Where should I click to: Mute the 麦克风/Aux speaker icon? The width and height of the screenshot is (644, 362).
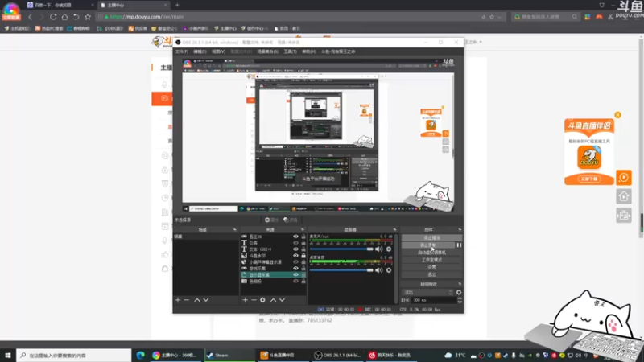378,249
